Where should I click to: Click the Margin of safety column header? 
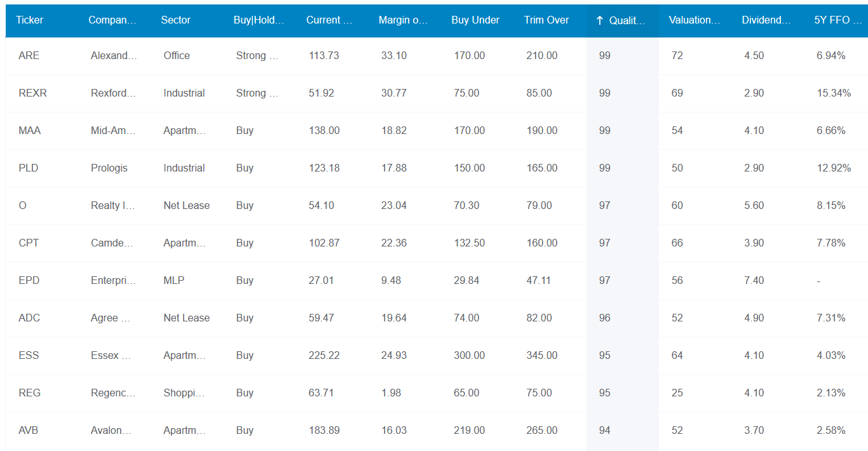[x=403, y=20]
